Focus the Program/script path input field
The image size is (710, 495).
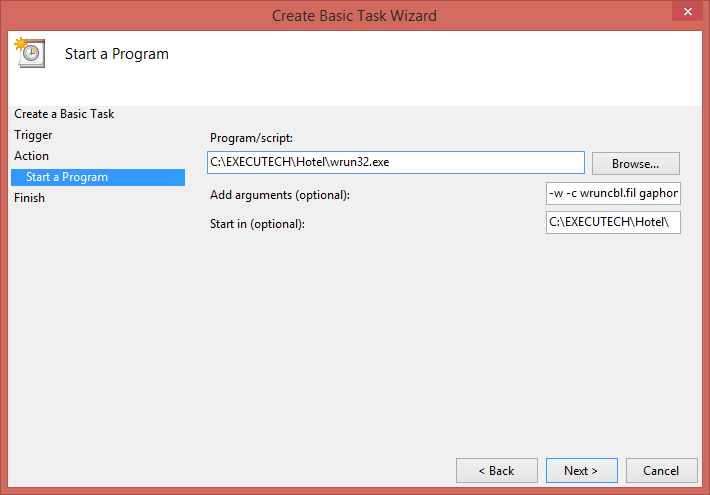pyautogui.click(x=396, y=163)
